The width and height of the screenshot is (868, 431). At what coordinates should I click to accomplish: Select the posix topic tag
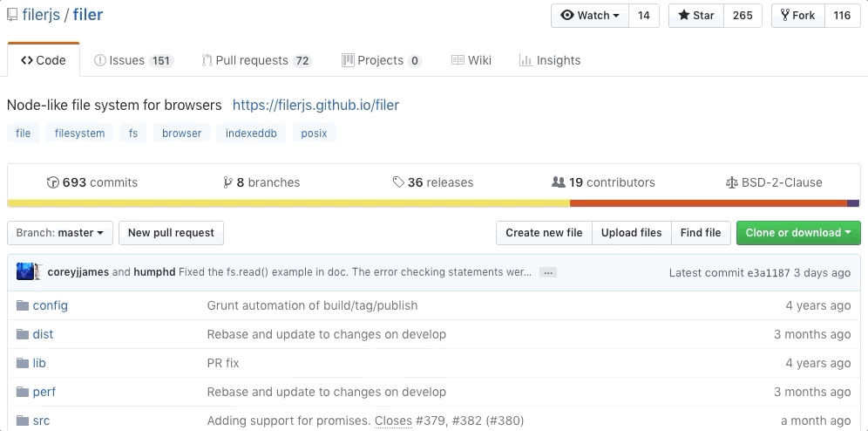point(314,133)
